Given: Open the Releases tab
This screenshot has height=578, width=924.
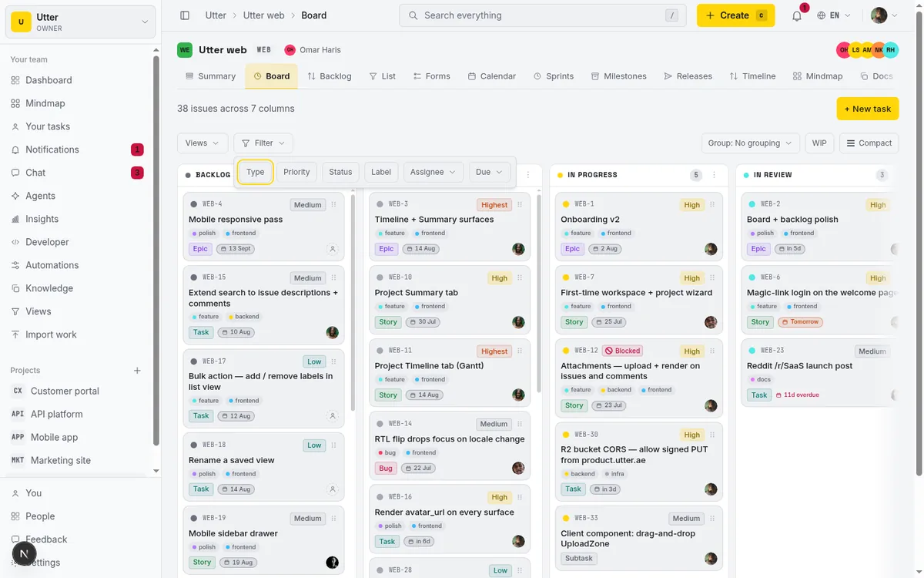Looking at the screenshot, I should pos(688,76).
